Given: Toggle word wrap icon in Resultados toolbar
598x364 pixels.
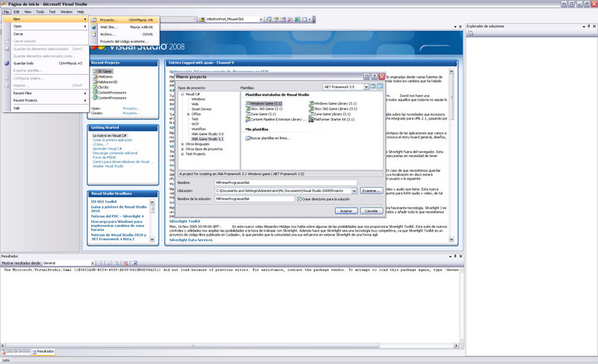Looking at the screenshot, I should tap(135, 263).
